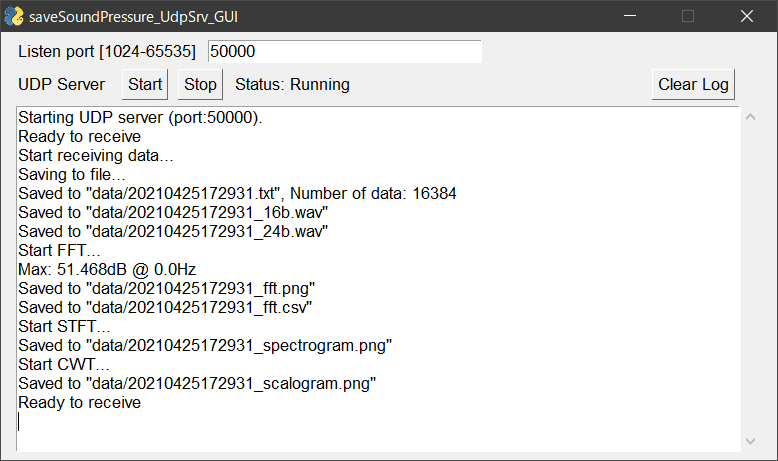
Task: Click the "UDP Server" label
Action: 61,85
